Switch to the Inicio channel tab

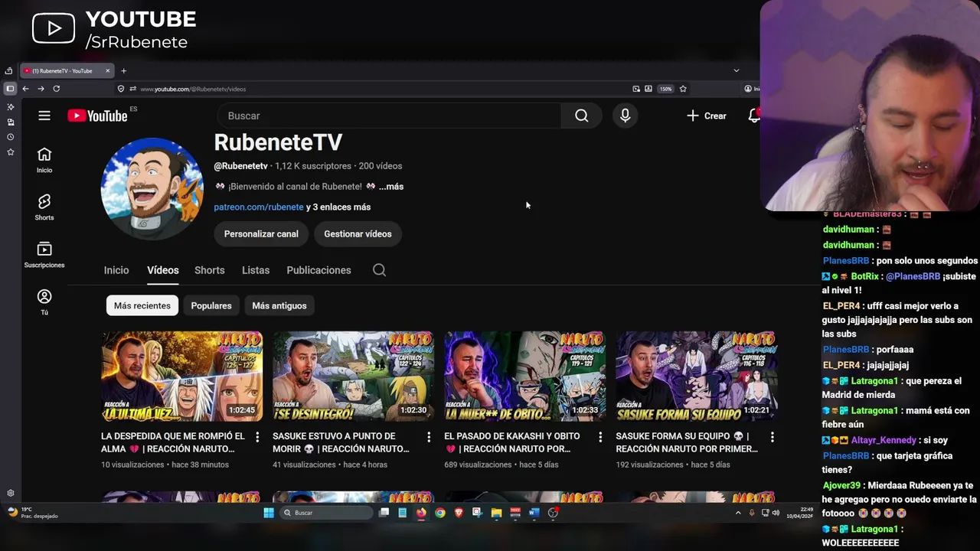[x=116, y=270]
